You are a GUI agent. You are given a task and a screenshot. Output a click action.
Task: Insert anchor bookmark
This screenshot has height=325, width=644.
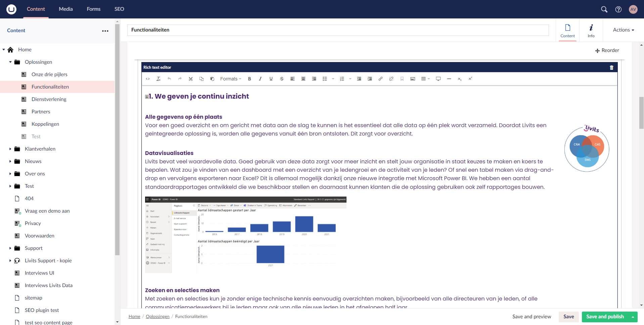pos(402,79)
